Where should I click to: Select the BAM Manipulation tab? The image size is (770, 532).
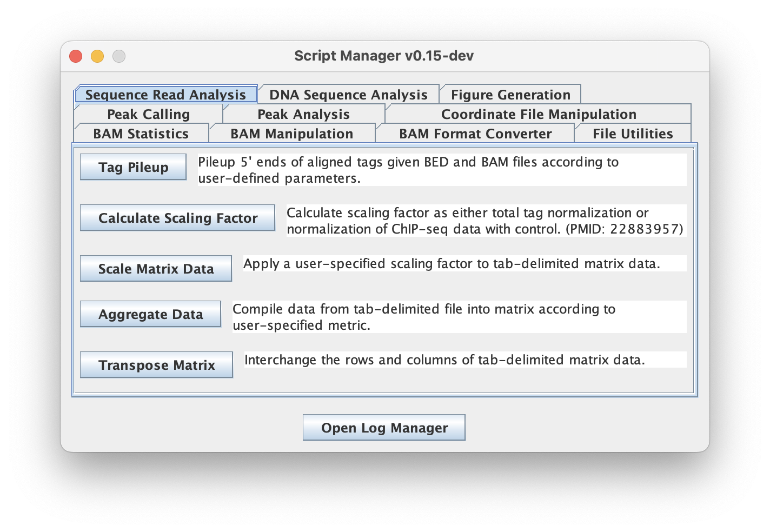point(291,134)
